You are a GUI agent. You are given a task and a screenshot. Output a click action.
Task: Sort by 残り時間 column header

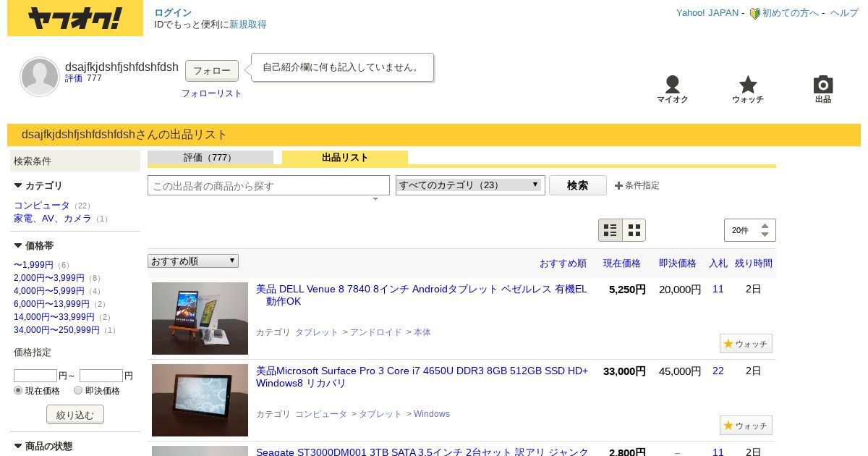coord(754,263)
